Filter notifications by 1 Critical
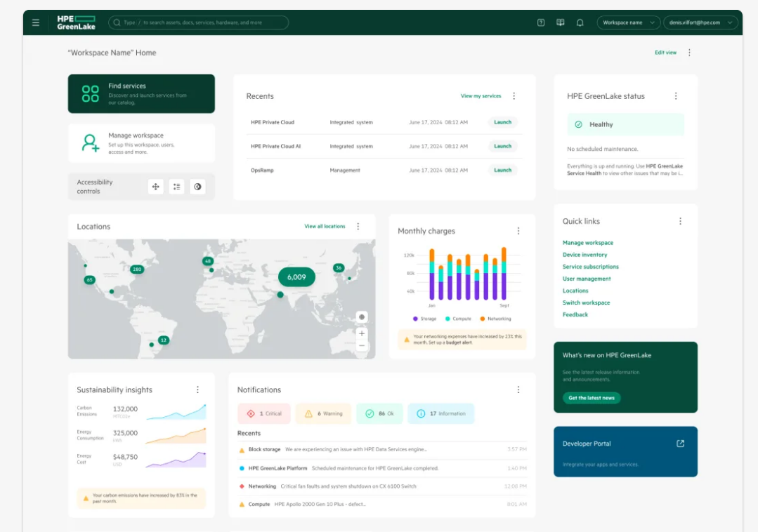The image size is (758, 532). pos(264,413)
